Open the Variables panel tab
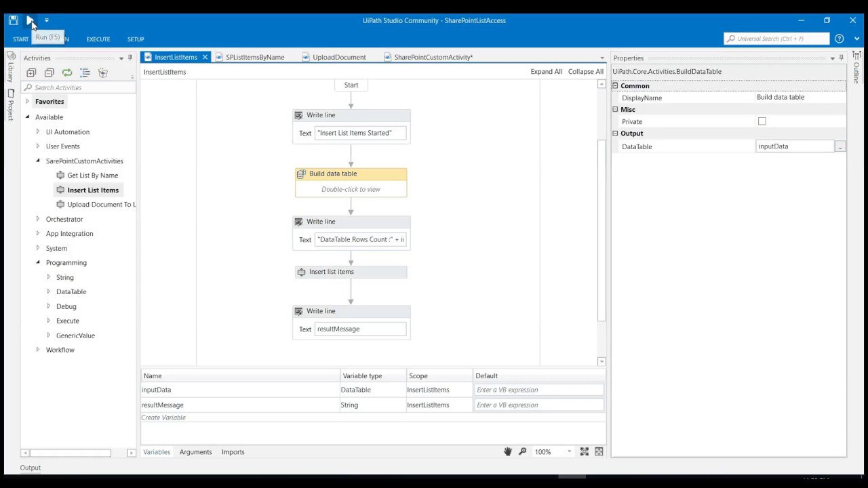 (157, 452)
